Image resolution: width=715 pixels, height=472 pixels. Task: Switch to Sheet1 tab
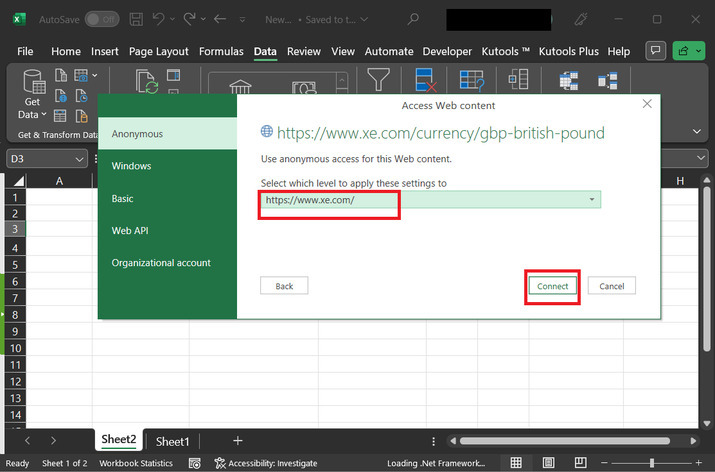(172, 441)
